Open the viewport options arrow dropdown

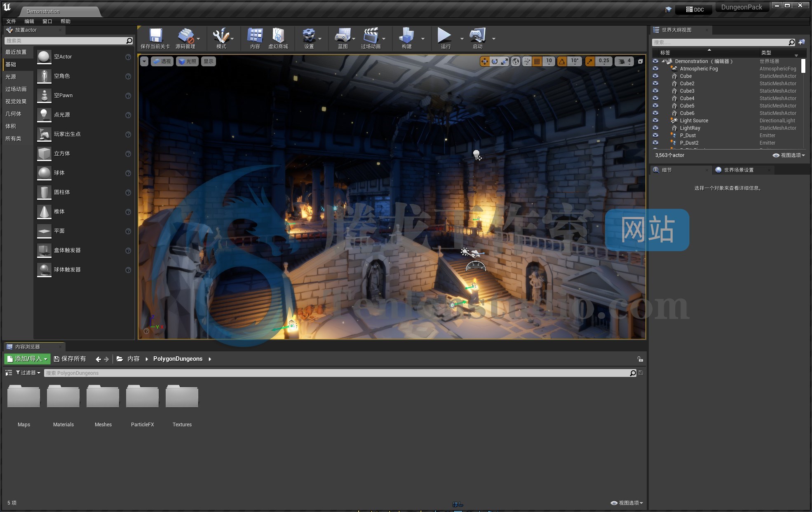coord(144,61)
